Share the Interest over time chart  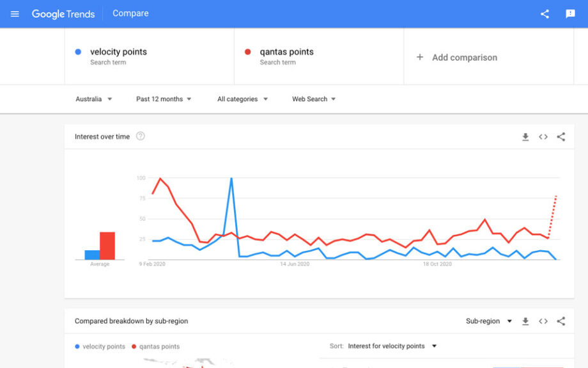pos(561,137)
